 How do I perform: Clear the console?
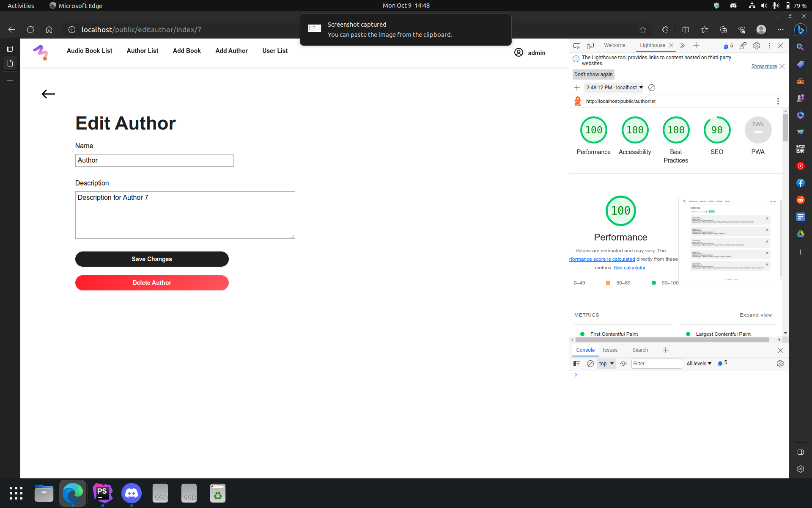(x=590, y=364)
